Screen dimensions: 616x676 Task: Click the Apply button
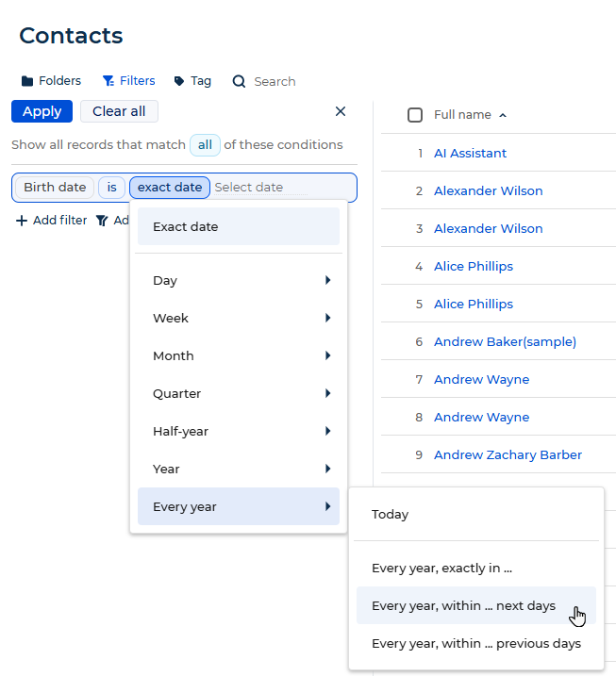(42, 111)
